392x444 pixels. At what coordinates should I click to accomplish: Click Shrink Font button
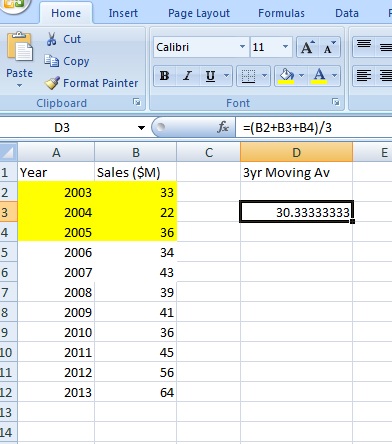coord(330,47)
